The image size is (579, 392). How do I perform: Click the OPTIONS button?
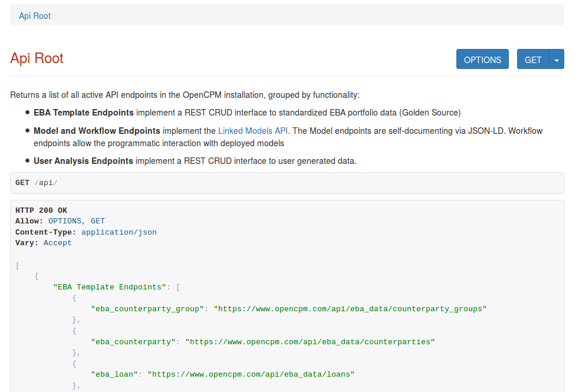click(482, 59)
